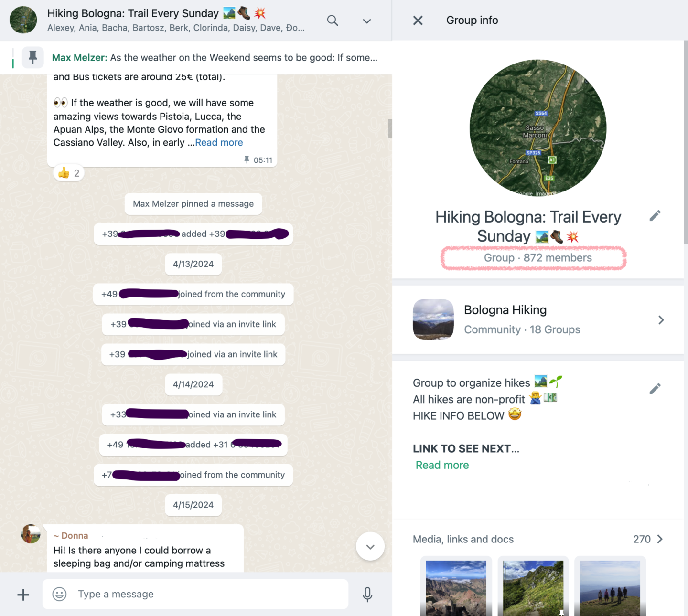The image size is (688, 616).
Task: Click the 4/15/2024 date separator
Action: 193,505
